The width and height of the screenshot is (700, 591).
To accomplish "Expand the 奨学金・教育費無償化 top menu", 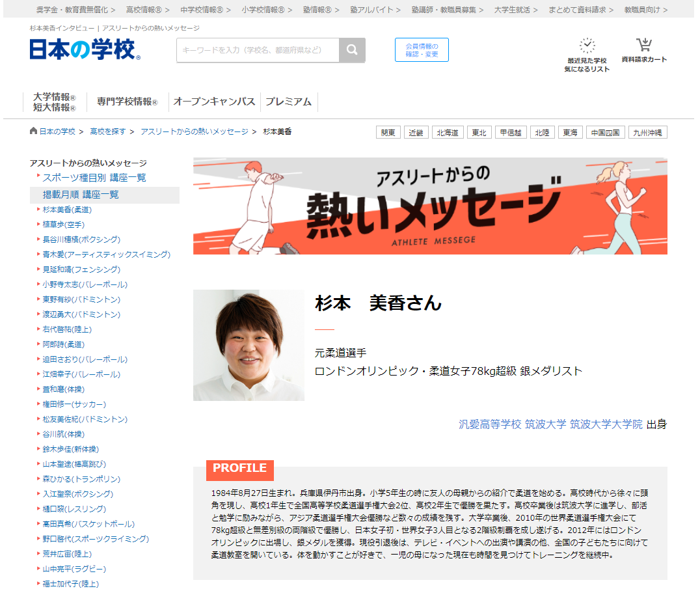I will [75, 10].
